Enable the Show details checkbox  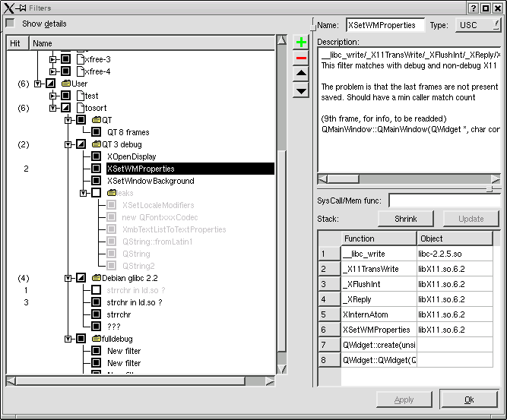click(10, 24)
